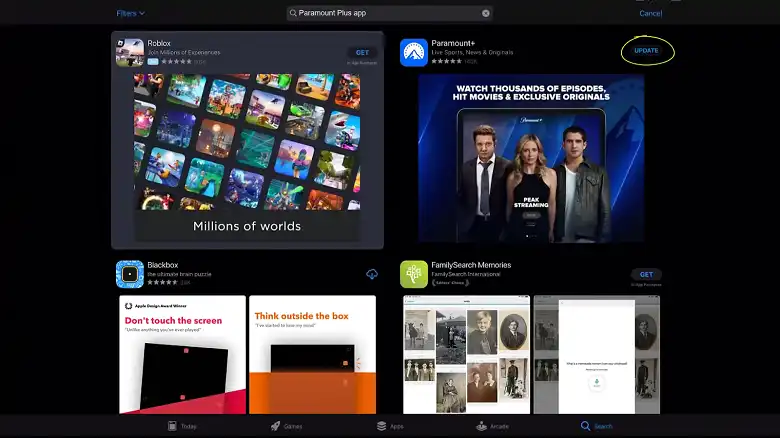
Task: View Don't touch the screen screenshot
Action: tap(183, 354)
